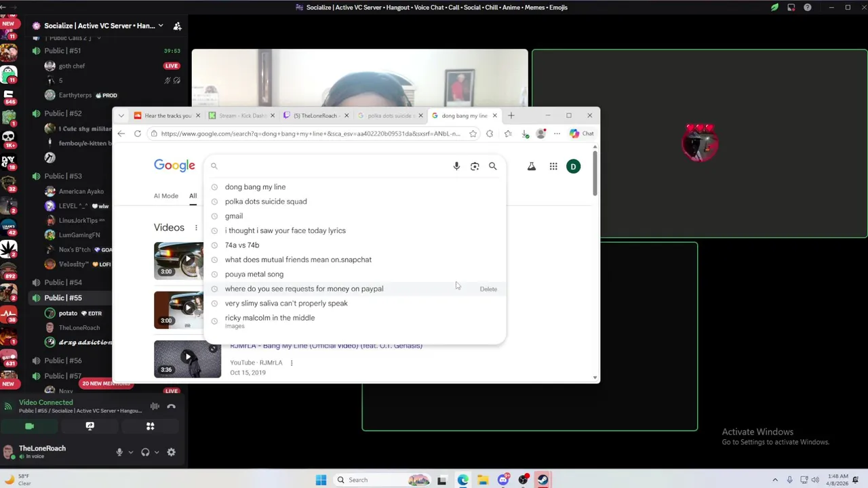Join the Public | #56 voice channel
The image size is (868, 488).
click(62, 361)
